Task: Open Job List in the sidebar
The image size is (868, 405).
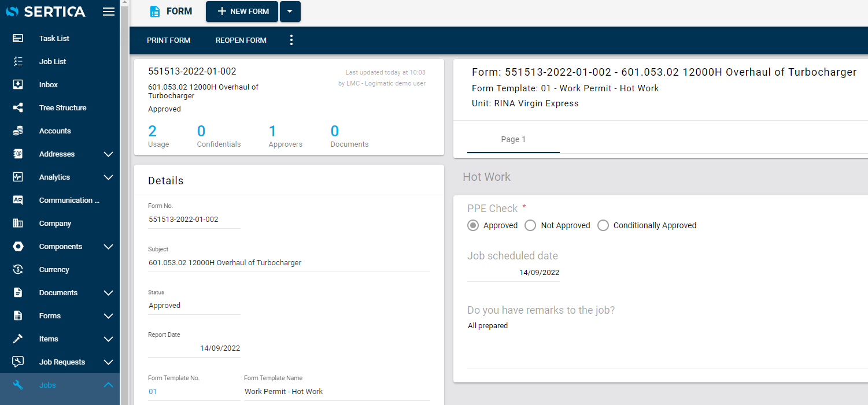Action: click(x=53, y=61)
